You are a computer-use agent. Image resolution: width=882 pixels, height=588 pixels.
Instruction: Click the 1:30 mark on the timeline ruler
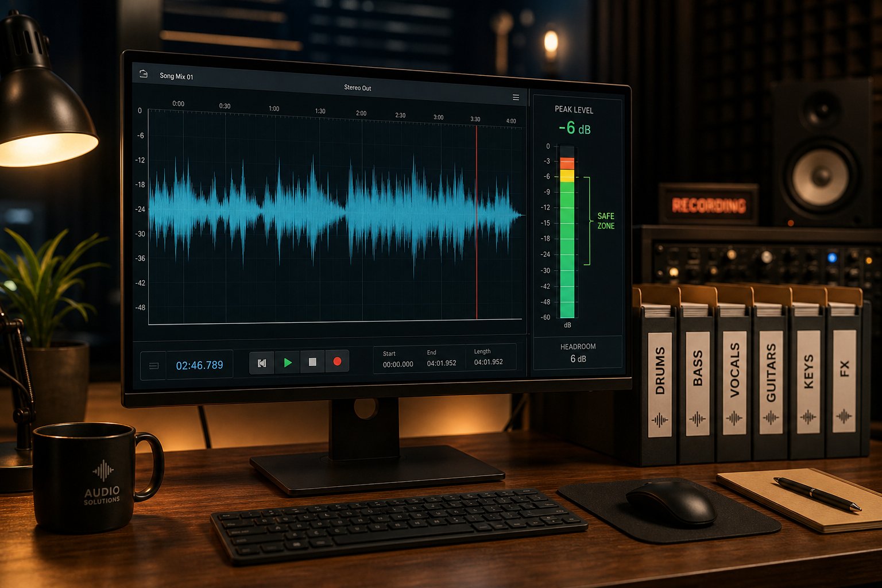pos(320,111)
